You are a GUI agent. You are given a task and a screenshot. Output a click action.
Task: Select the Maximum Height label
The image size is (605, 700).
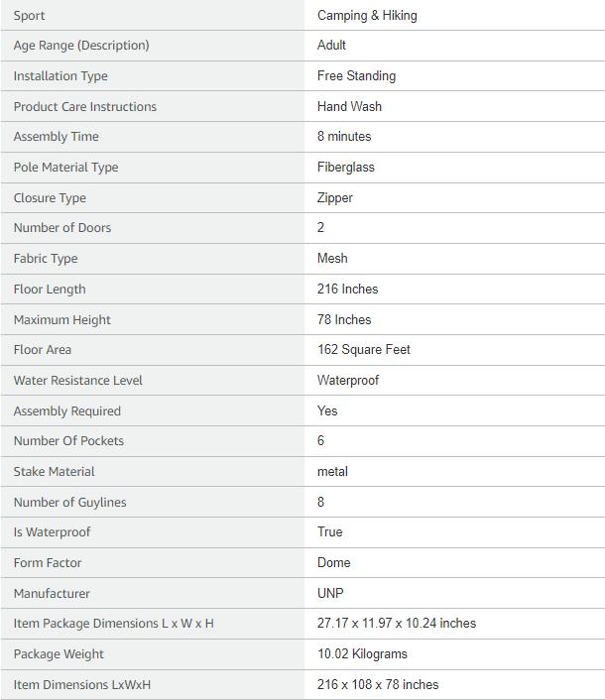[61, 319]
